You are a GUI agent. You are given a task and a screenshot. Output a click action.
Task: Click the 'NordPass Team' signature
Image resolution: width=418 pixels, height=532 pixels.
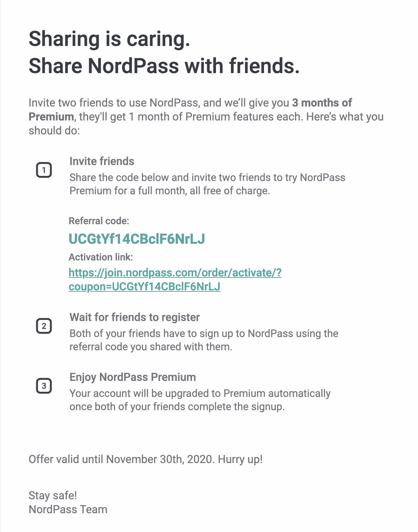click(68, 509)
